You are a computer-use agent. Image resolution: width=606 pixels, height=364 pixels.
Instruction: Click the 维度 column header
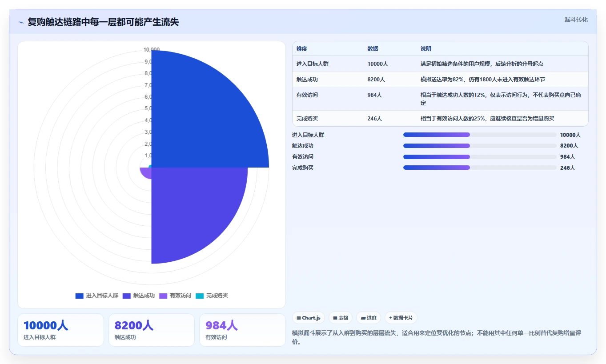pos(302,49)
